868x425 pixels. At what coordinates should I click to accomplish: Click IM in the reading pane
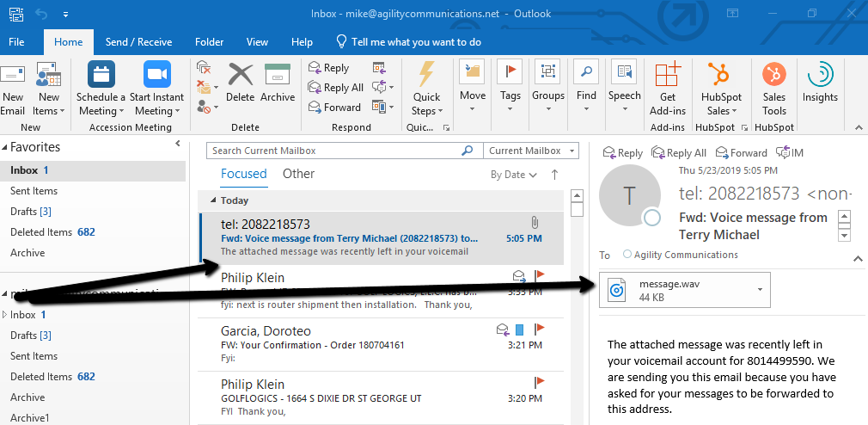click(x=790, y=152)
